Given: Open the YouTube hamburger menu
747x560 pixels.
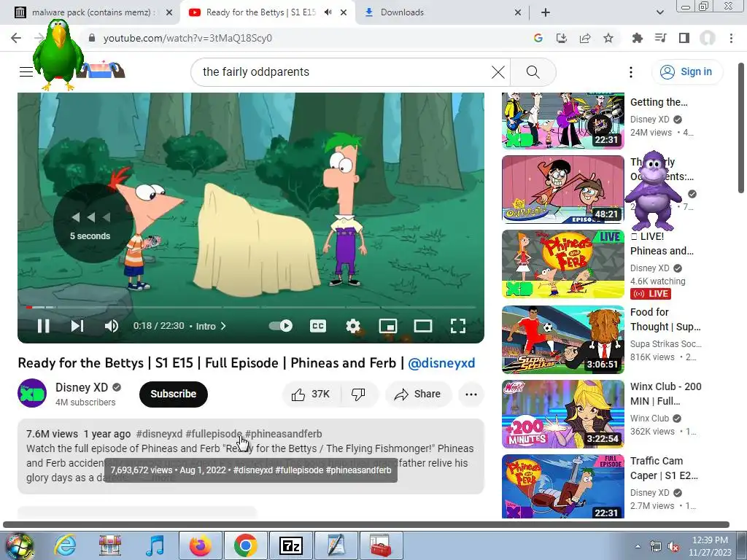Looking at the screenshot, I should pyautogui.click(x=26, y=72).
